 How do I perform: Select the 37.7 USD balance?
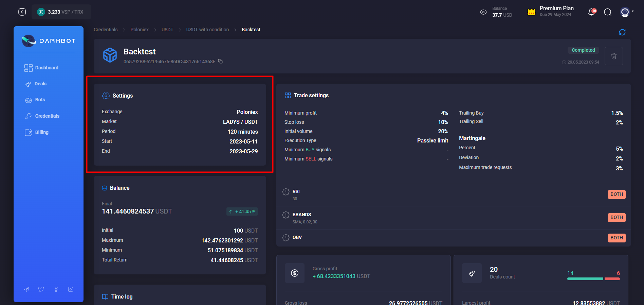pos(502,15)
